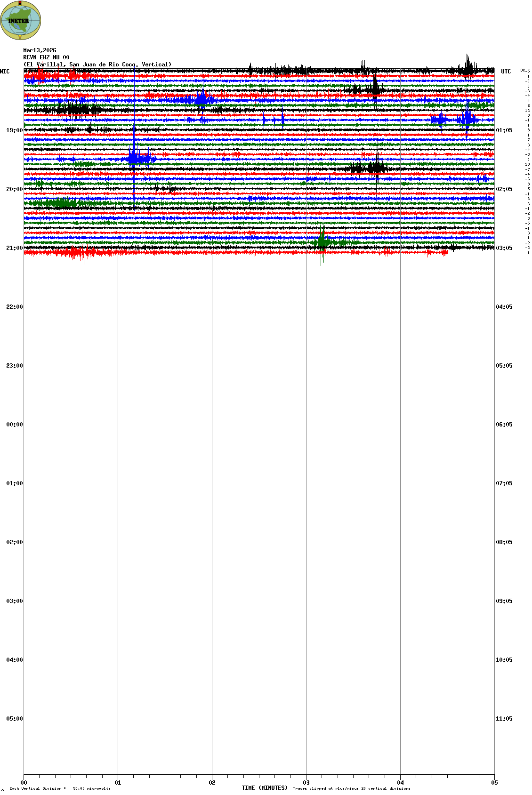Select the 21:00 local time marker

(14, 248)
